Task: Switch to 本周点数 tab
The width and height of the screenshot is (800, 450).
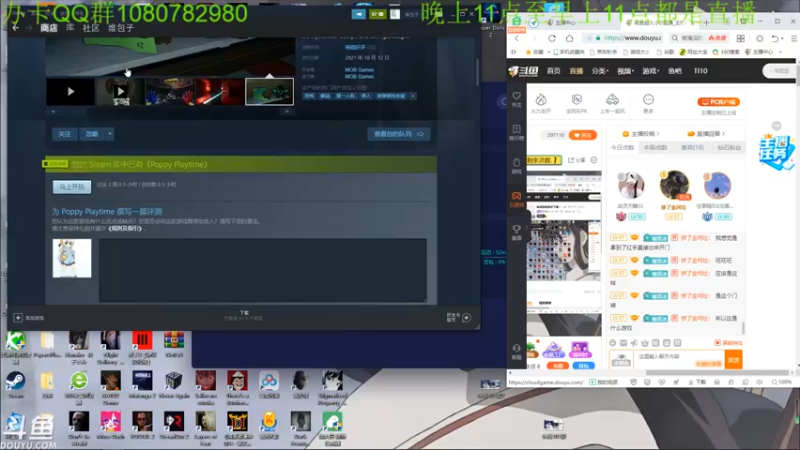Action: (656, 147)
